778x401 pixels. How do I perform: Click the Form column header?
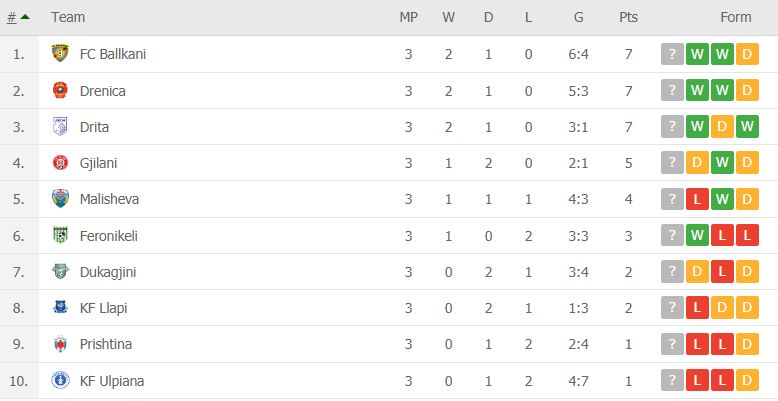tap(736, 17)
